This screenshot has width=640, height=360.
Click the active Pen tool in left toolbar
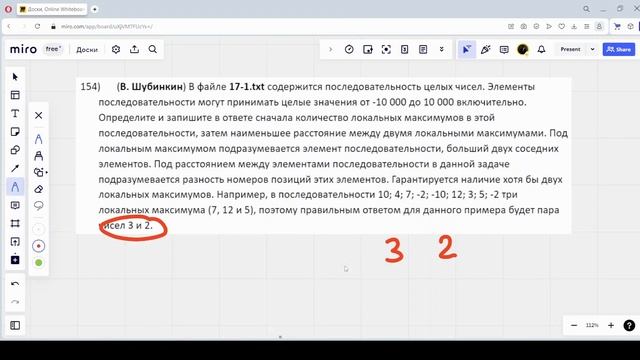tap(15, 187)
